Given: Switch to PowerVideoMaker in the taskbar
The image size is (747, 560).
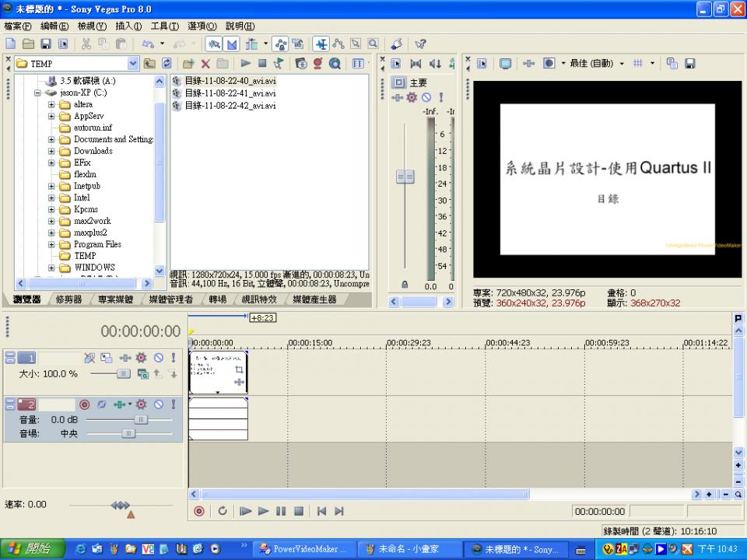Looking at the screenshot, I should (303, 549).
